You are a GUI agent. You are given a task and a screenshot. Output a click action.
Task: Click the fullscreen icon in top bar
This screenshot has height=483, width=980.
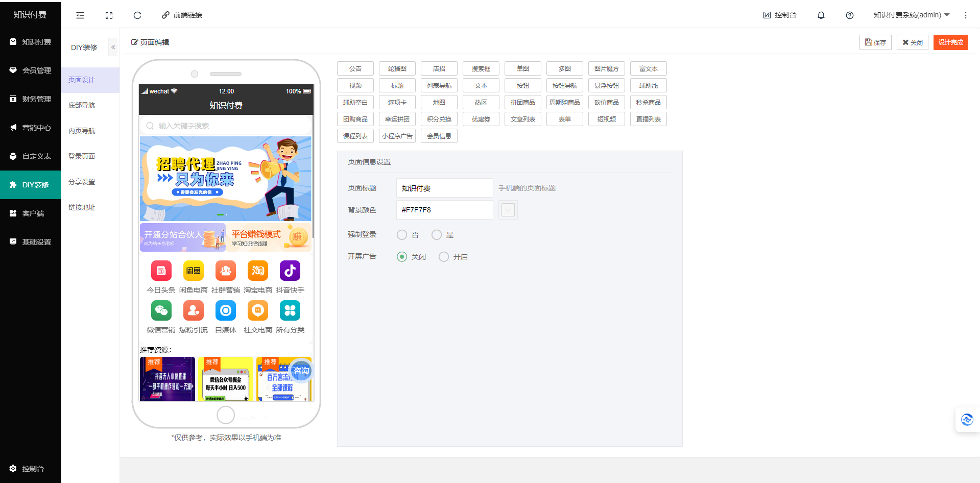(x=109, y=15)
